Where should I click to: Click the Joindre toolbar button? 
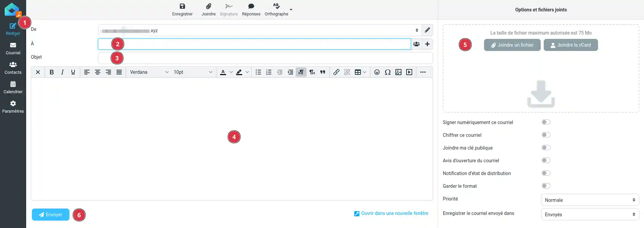pos(209,10)
